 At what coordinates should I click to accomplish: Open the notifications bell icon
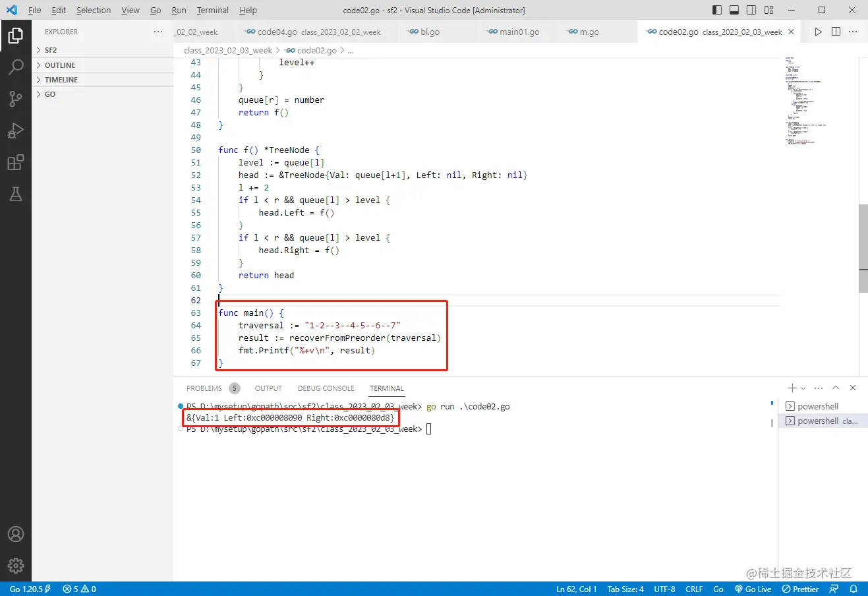pyautogui.click(x=854, y=589)
